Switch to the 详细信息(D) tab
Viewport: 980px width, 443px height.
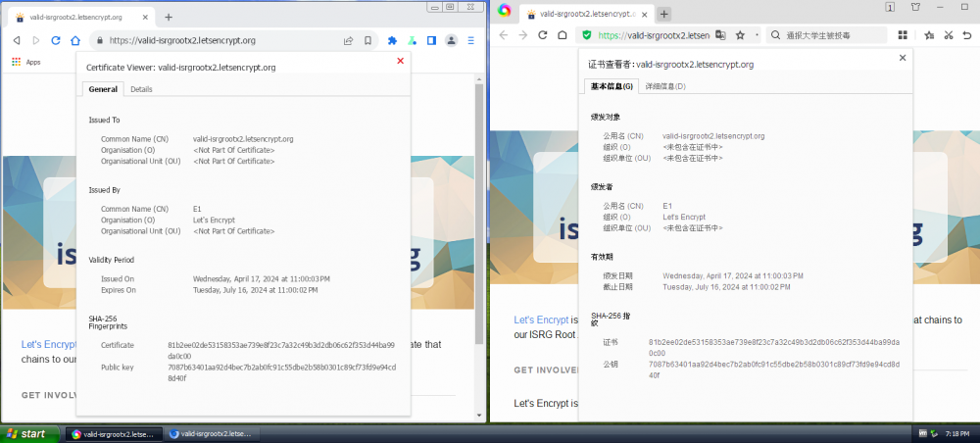(x=665, y=86)
